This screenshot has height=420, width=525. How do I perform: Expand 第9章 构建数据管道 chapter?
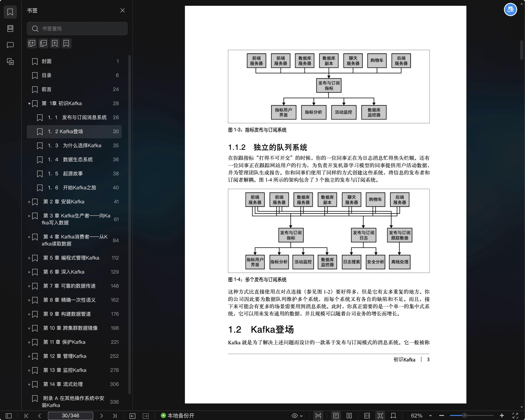(29, 314)
